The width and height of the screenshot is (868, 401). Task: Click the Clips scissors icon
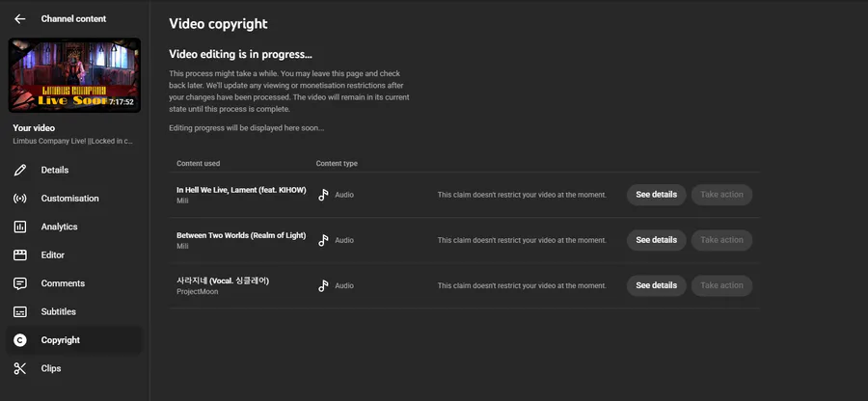click(20, 368)
